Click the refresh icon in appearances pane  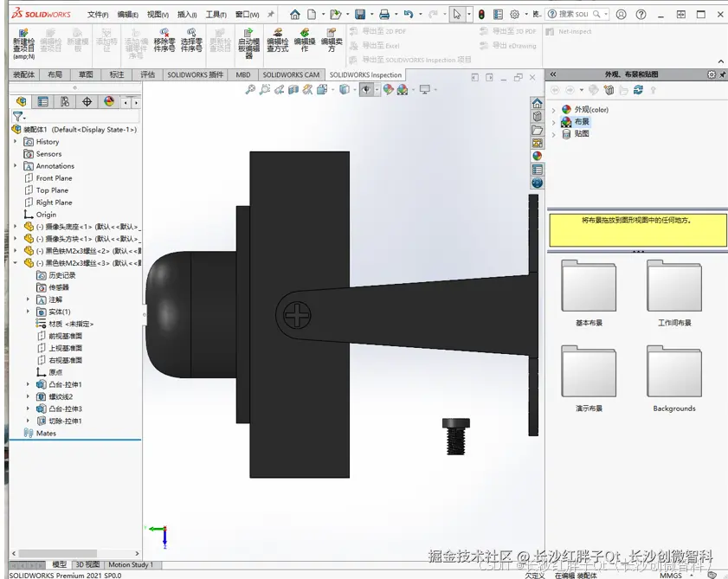coord(638,90)
